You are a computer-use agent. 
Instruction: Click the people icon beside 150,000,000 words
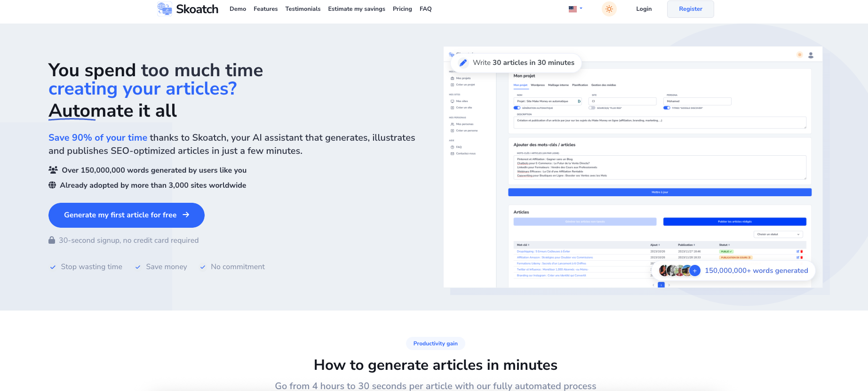pyautogui.click(x=53, y=170)
